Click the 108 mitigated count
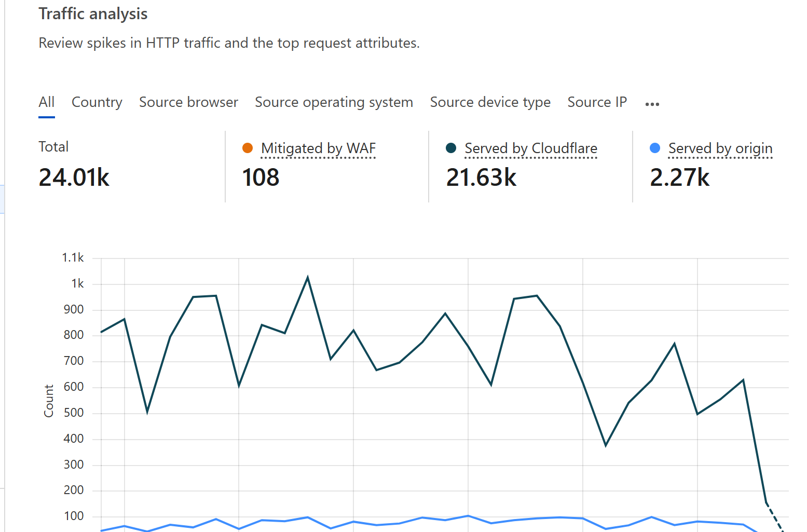 [x=261, y=178]
